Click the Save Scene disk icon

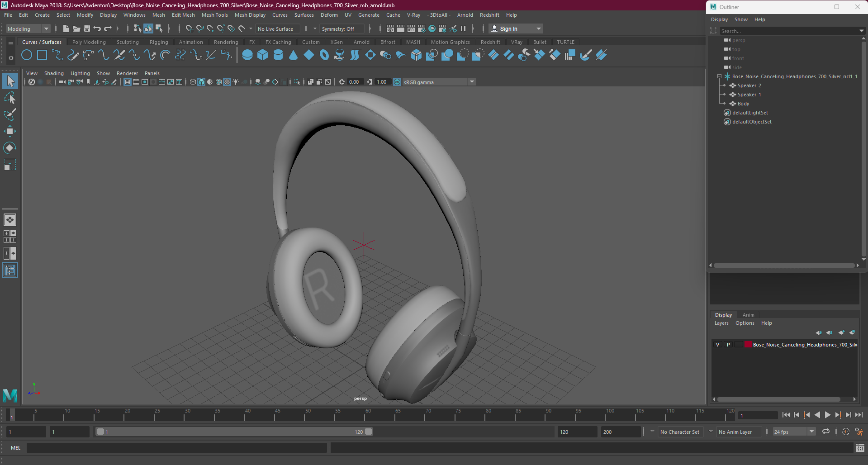pos(87,28)
